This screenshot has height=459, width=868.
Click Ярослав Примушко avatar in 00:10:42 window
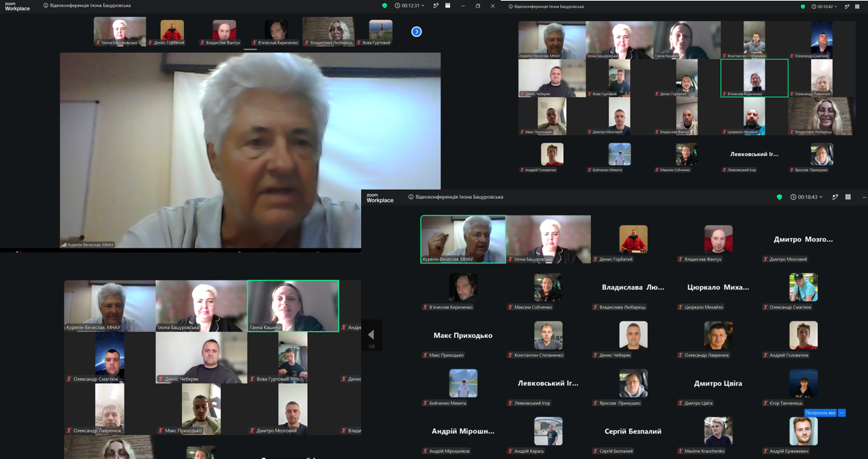(821, 155)
